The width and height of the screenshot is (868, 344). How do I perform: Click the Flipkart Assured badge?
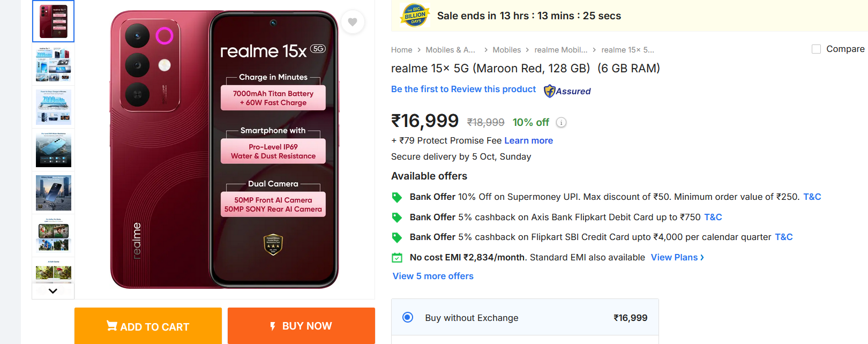coord(567,91)
